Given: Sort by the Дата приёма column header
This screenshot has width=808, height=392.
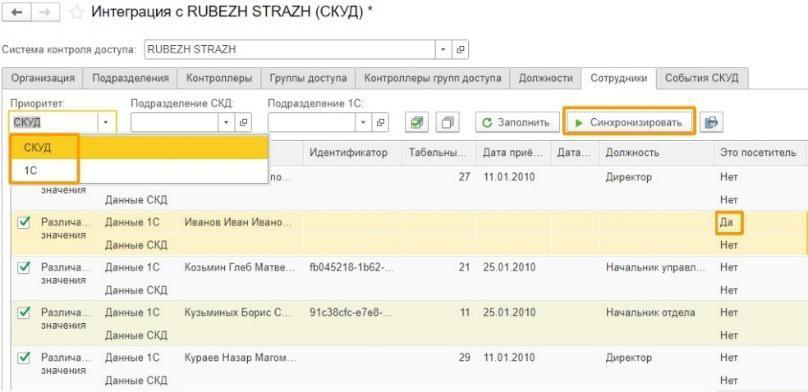Looking at the screenshot, I should (x=513, y=152).
